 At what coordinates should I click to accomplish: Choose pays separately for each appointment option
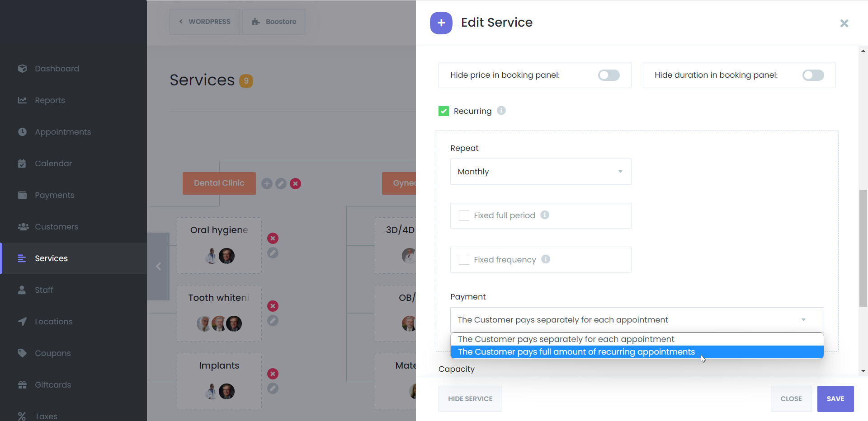[x=566, y=339]
